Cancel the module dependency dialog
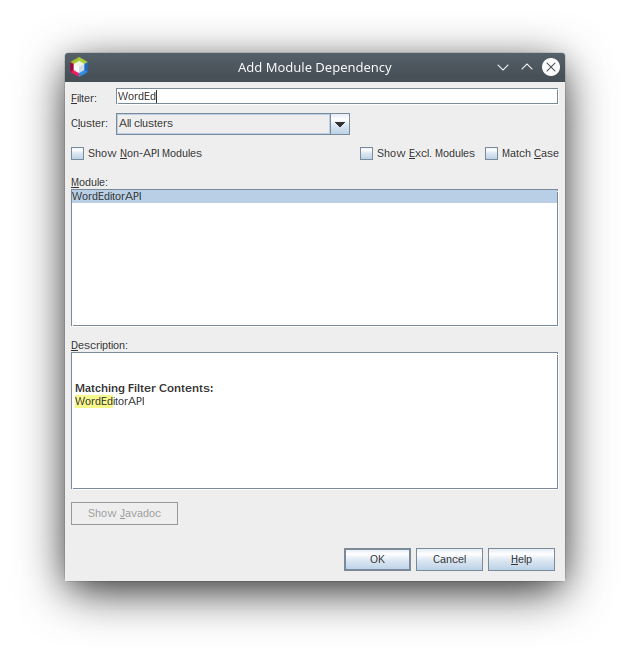Screen dimensions: 630x658 (x=449, y=560)
